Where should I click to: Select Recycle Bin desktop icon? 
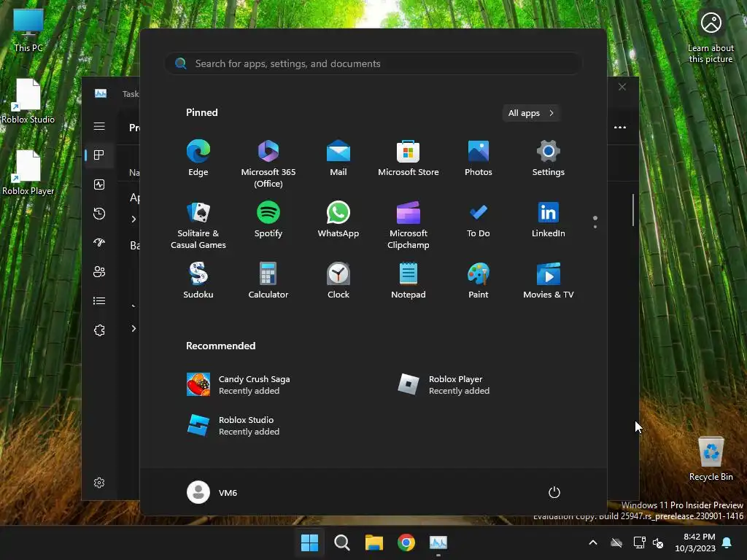711,458
